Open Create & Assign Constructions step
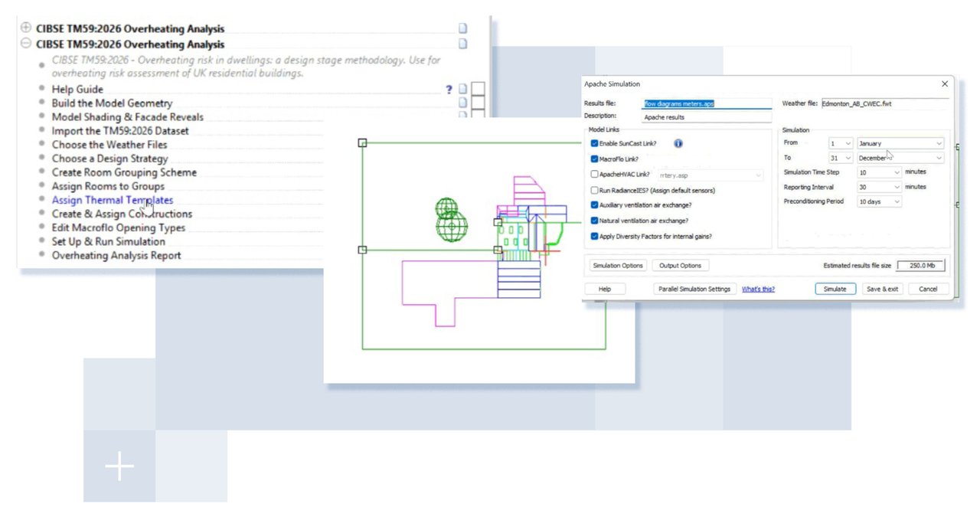The width and height of the screenshot is (980, 517). [122, 214]
